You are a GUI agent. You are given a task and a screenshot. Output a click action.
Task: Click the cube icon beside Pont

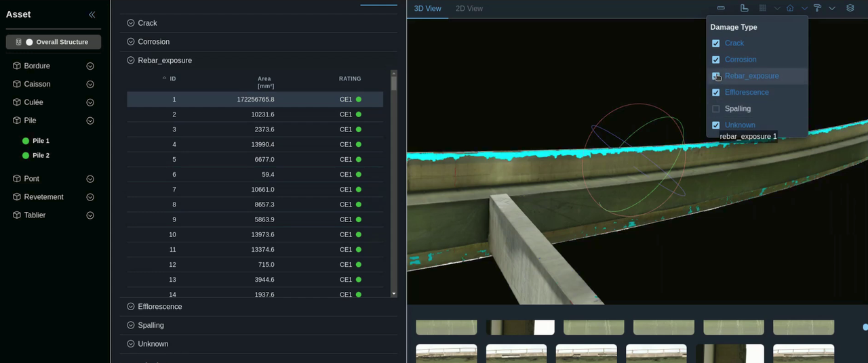17,179
